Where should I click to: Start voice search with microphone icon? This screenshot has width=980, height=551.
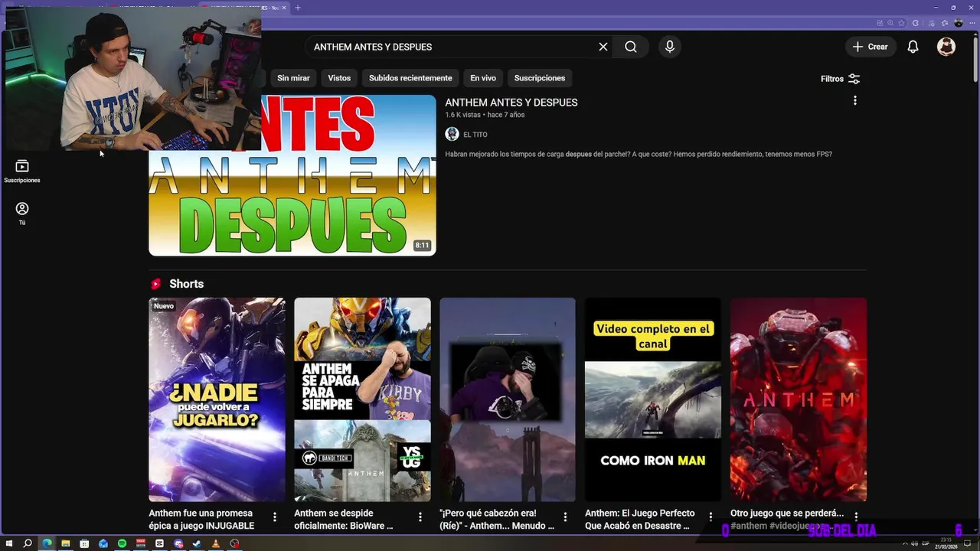coord(670,47)
